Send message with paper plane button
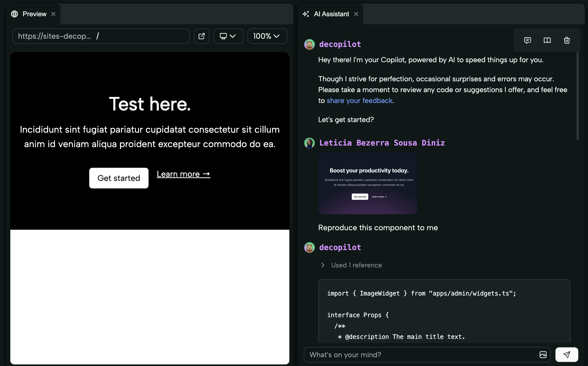Screen dimensions: 588x366 (x=567, y=355)
